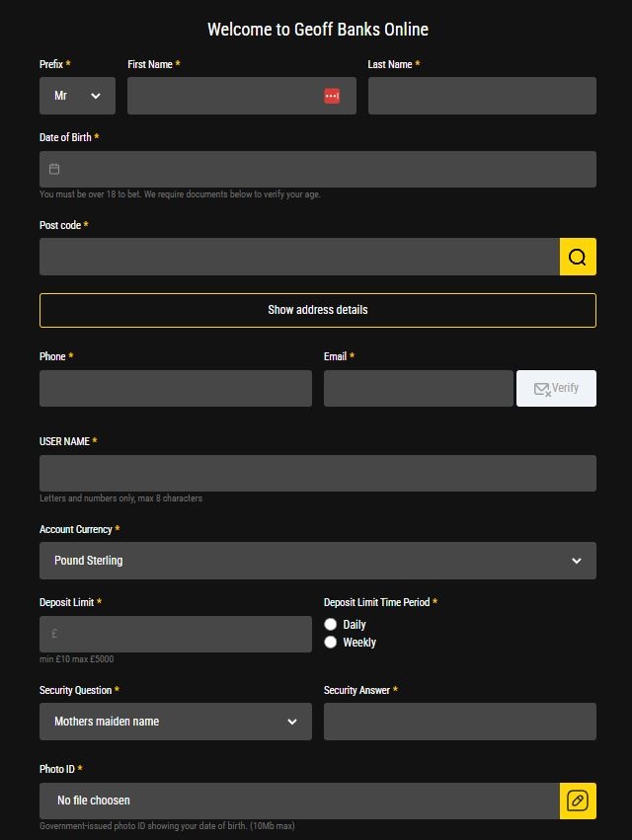The width and height of the screenshot is (632, 840).
Task: Click the 'Photo ID' label
Action: click(57, 769)
